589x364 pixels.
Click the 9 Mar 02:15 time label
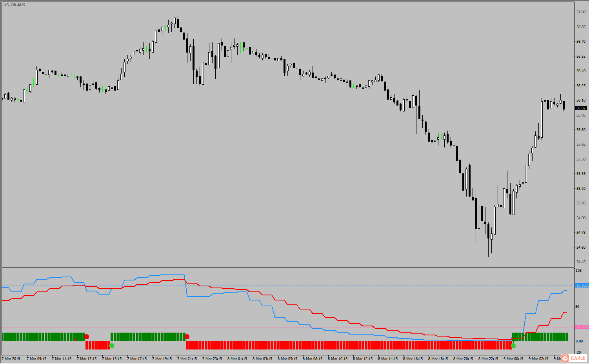[538, 359]
